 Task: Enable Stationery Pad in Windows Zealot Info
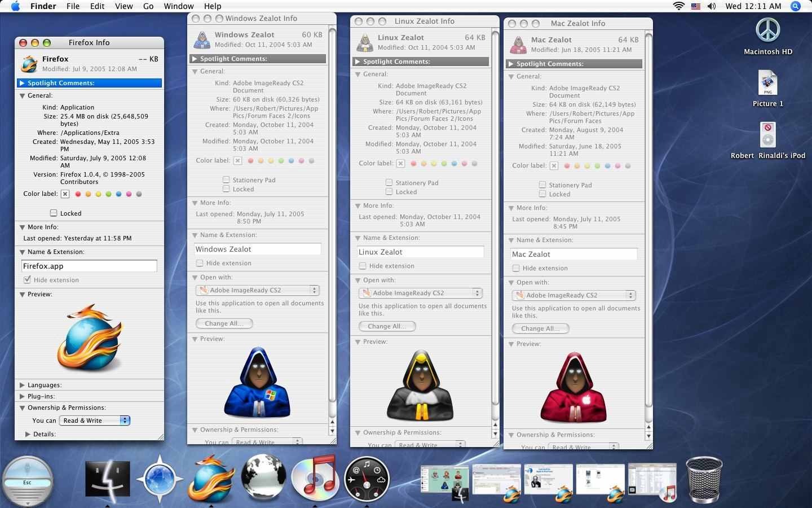click(x=226, y=180)
